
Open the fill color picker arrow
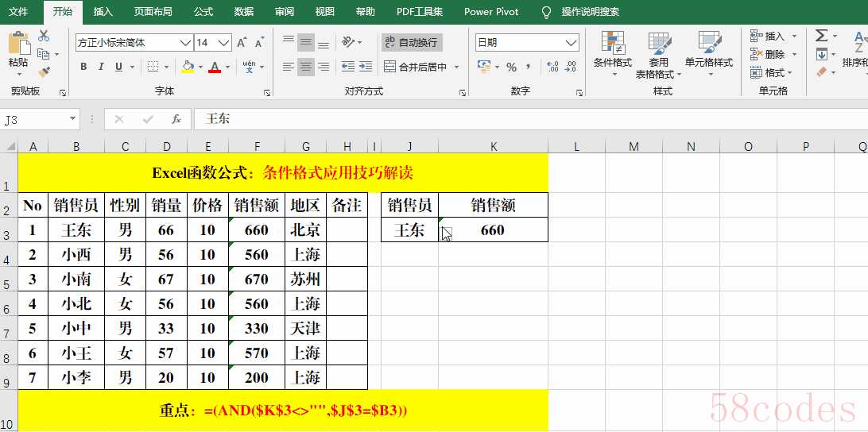click(x=200, y=67)
